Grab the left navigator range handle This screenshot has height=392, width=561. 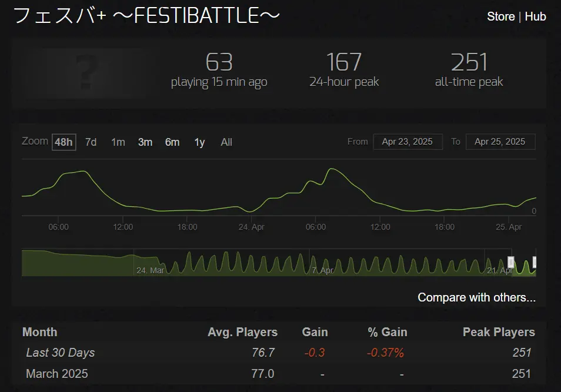coord(510,262)
